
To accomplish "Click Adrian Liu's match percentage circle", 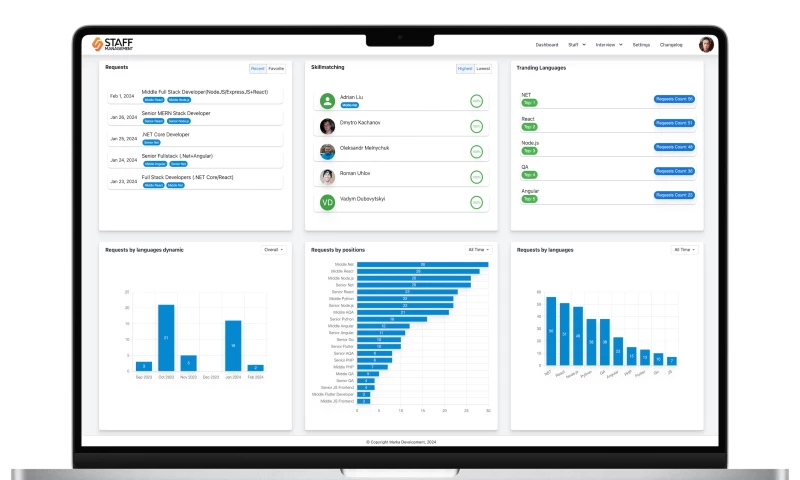I will tap(477, 100).
